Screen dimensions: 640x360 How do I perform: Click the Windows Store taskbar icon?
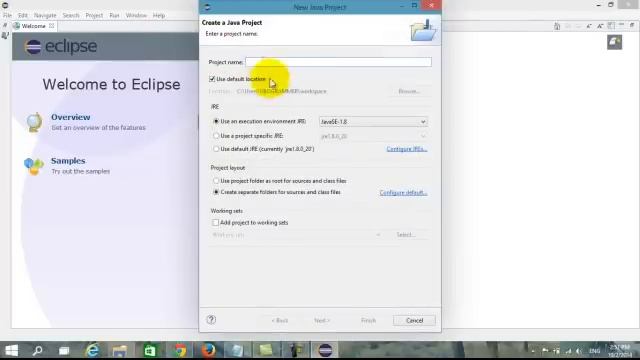pyautogui.click(x=150, y=350)
